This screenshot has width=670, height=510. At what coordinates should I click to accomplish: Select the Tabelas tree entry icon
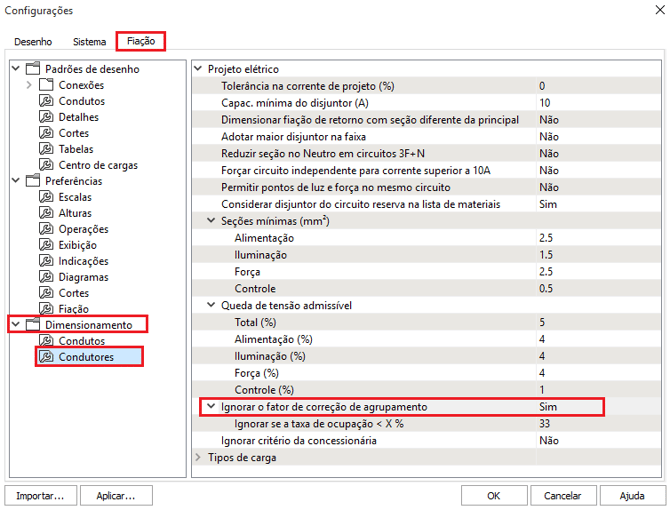(x=45, y=149)
